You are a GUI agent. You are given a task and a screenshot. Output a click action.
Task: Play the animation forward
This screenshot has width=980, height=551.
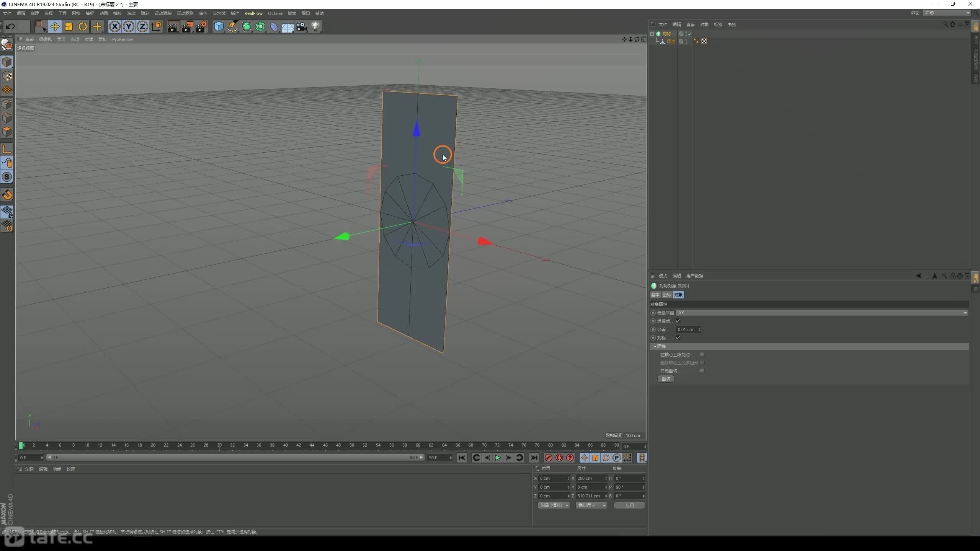coord(498,458)
